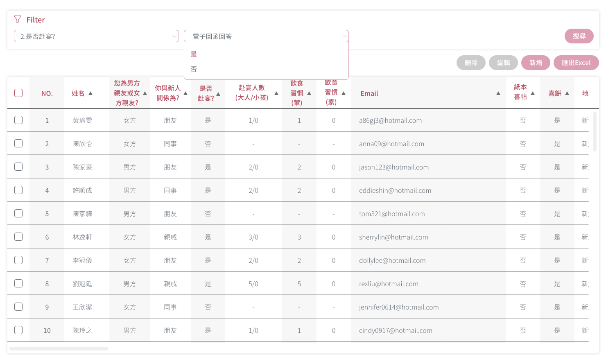Image resolution: width=606 pixels, height=364 pixels.
Task: Toggle the select-all header checkbox
Action: pyautogui.click(x=18, y=93)
